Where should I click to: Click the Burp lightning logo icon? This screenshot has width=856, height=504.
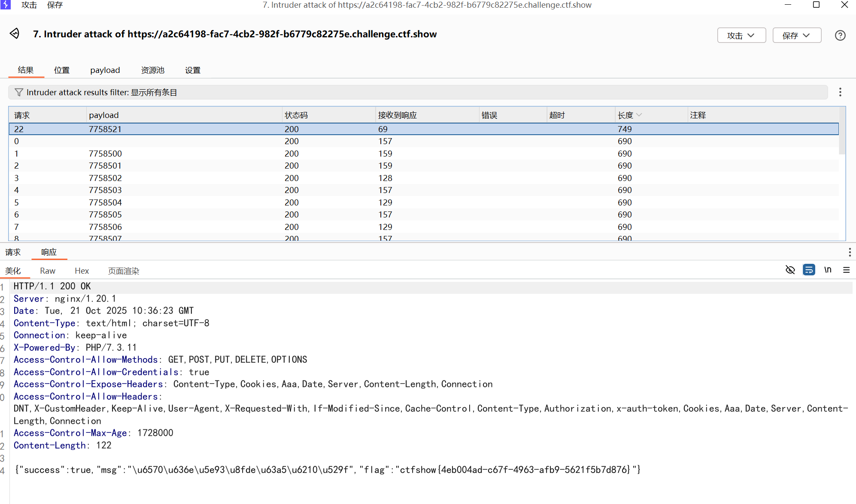coord(6,5)
